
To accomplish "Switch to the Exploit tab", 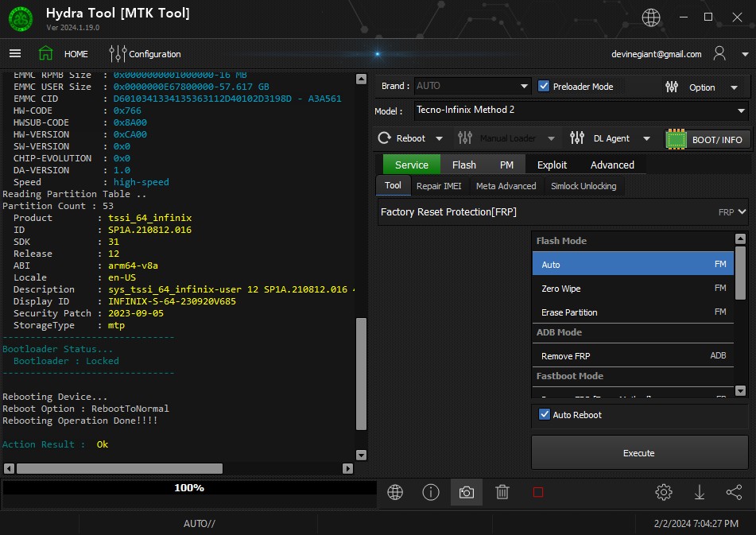I will tap(552, 165).
